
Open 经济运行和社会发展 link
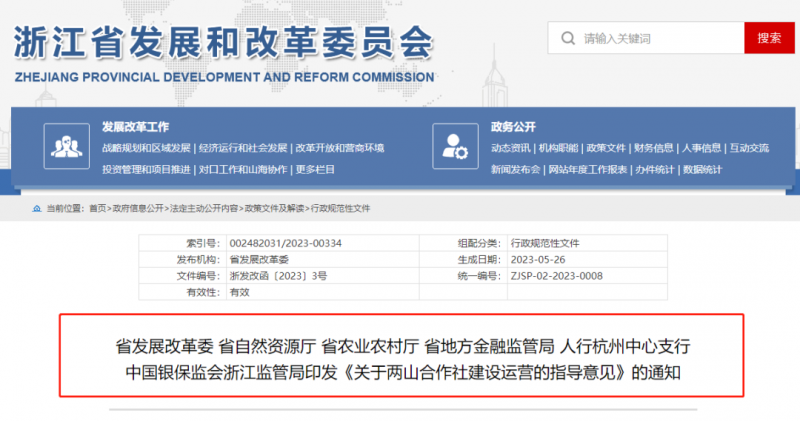point(243,148)
